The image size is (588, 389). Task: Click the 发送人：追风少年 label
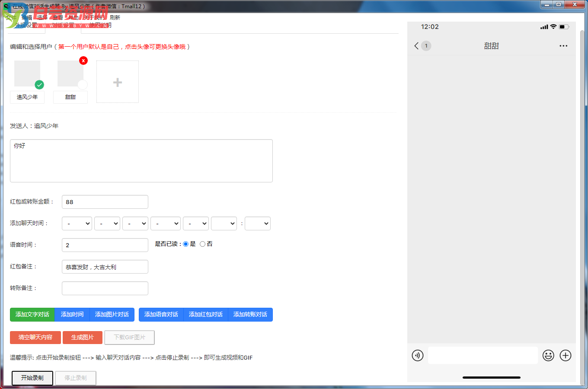point(34,126)
